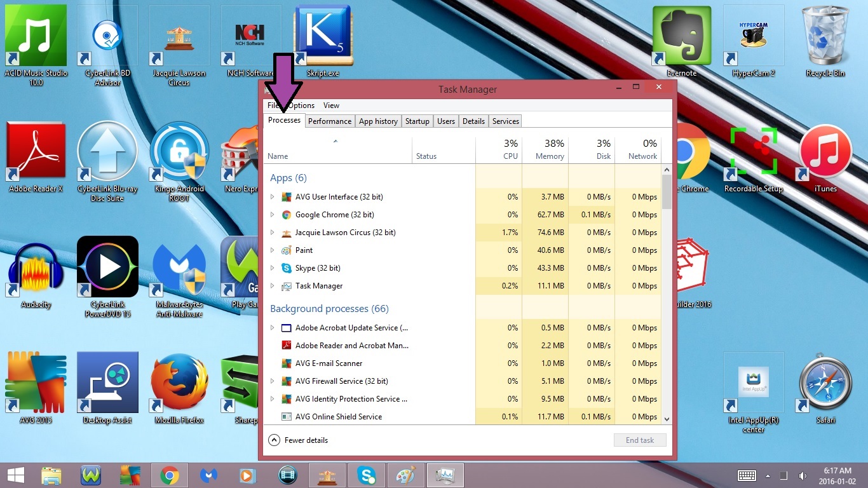Expand the Paint process row

click(x=273, y=250)
